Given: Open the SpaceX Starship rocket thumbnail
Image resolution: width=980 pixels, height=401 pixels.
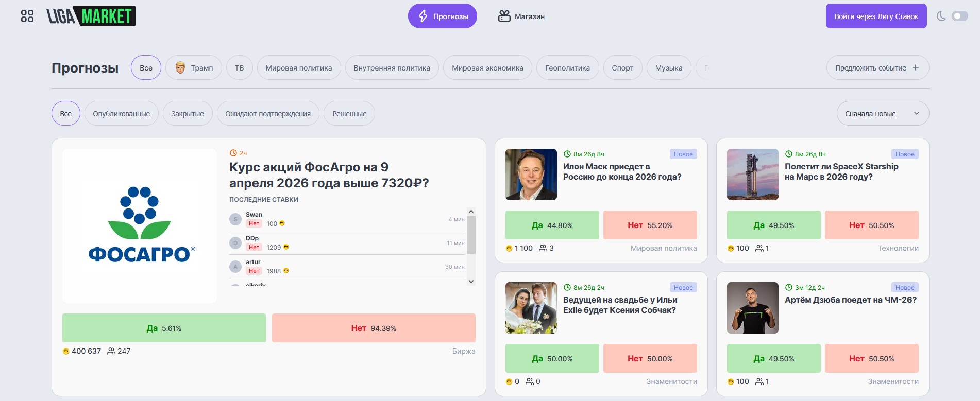Looking at the screenshot, I should click(x=752, y=175).
